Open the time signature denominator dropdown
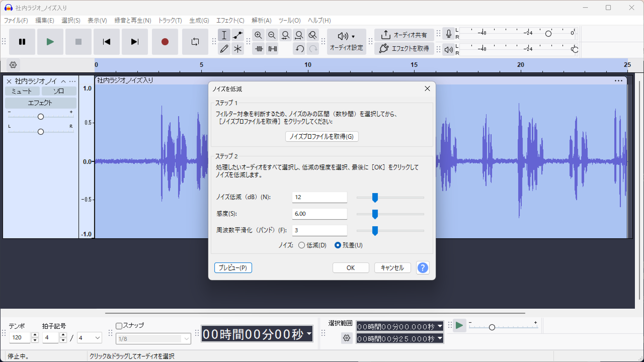The height and width of the screenshot is (362, 644). 90,338
